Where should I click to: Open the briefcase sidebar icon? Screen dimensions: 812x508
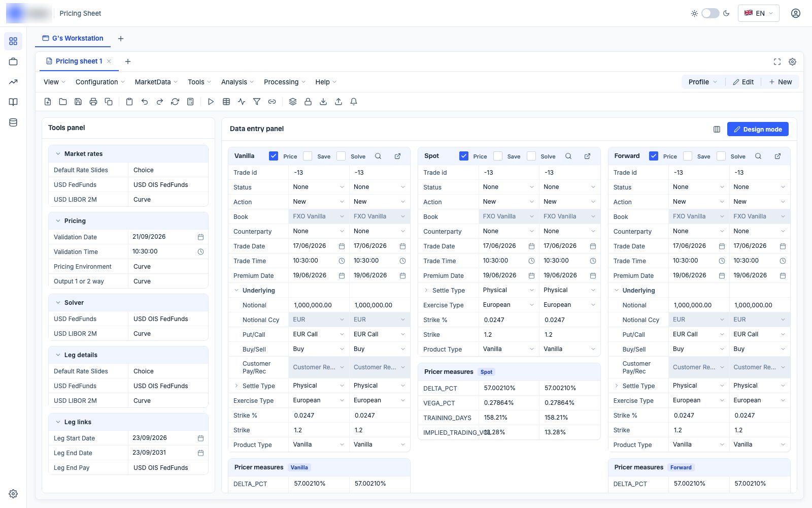tap(13, 61)
